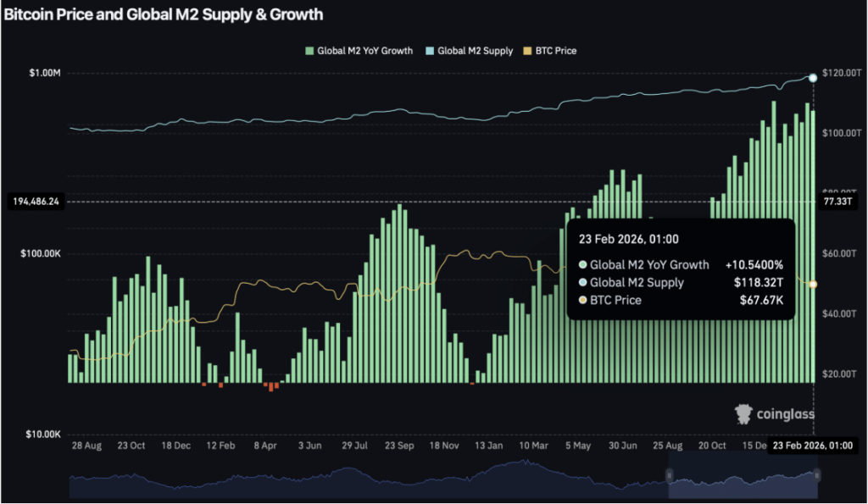Click the coinglass watermark text

click(x=787, y=414)
